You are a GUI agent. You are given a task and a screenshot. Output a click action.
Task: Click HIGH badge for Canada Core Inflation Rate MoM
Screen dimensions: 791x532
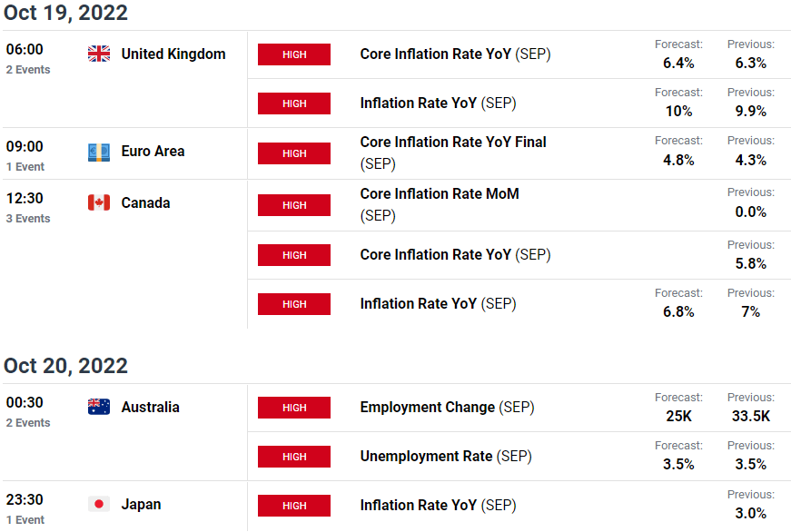(294, 205)
